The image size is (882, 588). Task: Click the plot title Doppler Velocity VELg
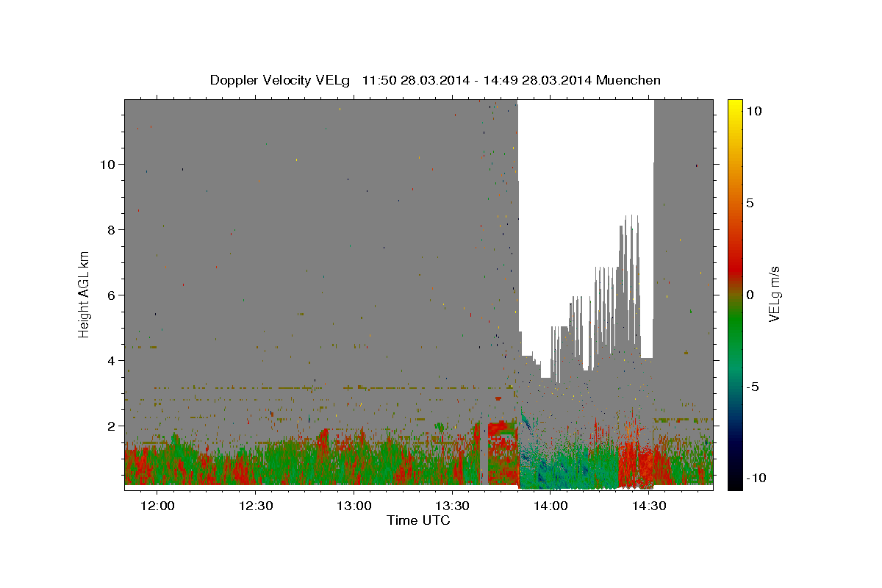[x=435, y=80]
